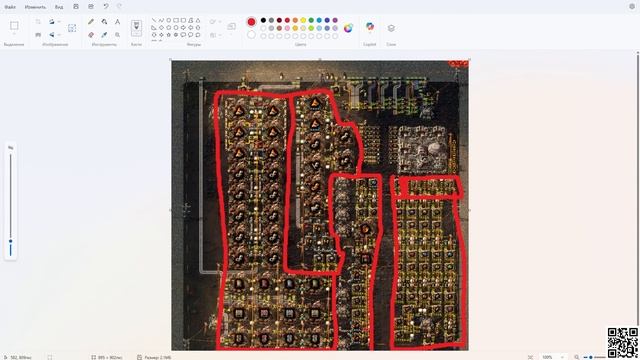Image resolution: width=640 pixels, height=360 pixels.
Task: Select the Text tool
Action: [x=117, y=22]
